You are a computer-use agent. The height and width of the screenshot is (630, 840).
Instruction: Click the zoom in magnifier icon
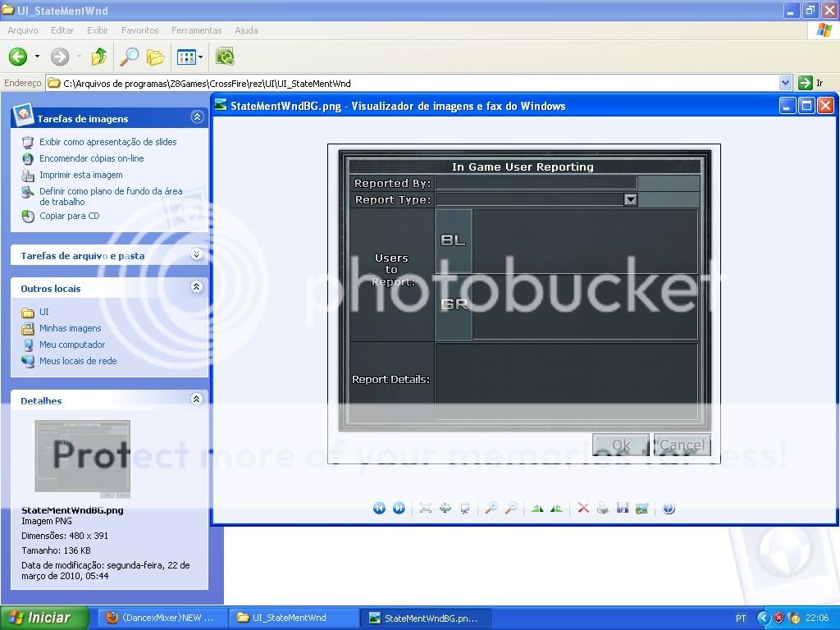[491, 509]
